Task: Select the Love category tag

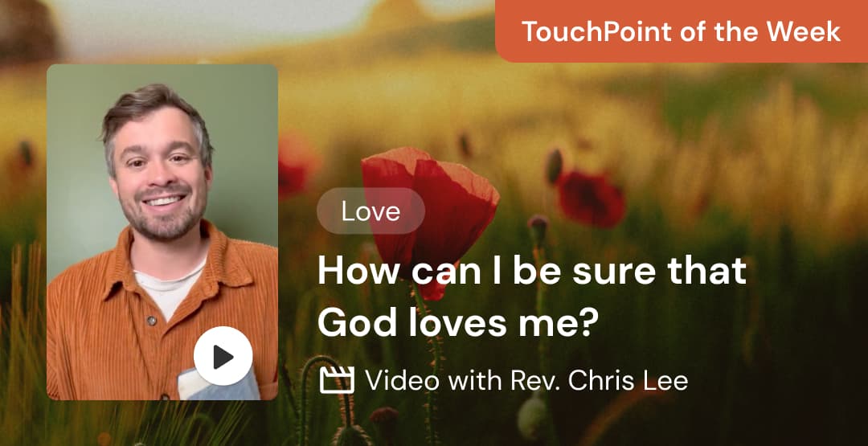Action: click(371, 211)
